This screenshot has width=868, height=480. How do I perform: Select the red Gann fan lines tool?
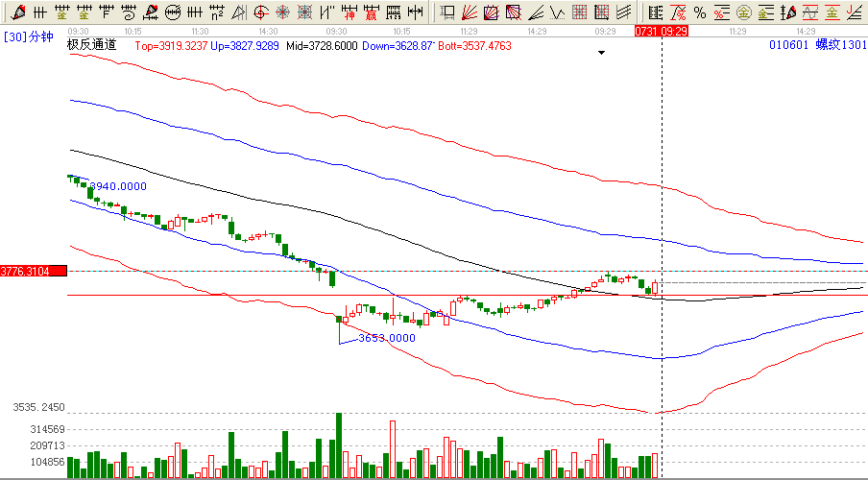point(470,12)
